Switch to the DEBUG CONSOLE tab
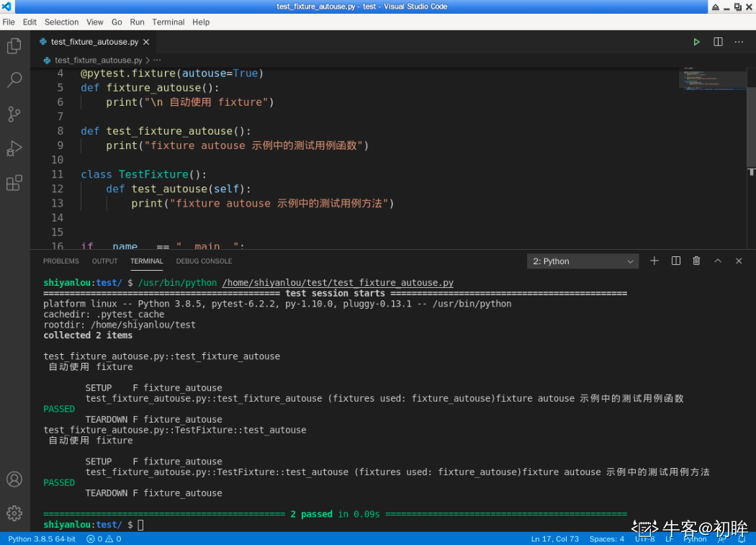Image resolution: width=756 pixels, height=545 pixels. tap(204, 261)
